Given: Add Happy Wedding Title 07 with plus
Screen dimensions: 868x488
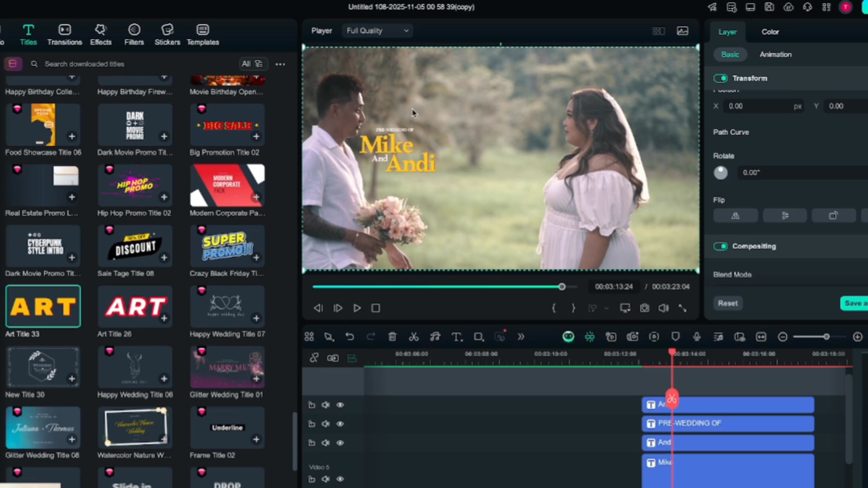Looking at the screenshot, I should (256, 318).
